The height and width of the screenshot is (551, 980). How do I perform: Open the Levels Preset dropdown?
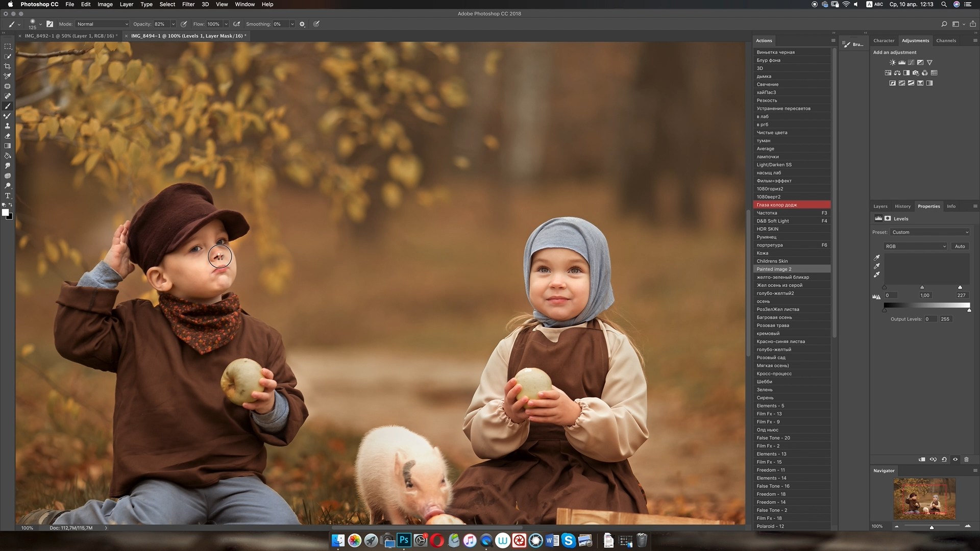(x=930, y=232)
